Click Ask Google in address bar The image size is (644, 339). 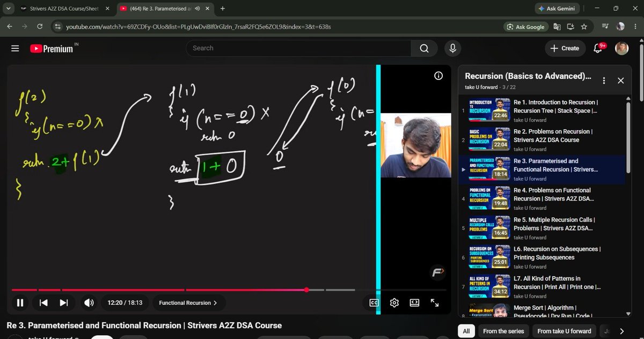point(525,27)
